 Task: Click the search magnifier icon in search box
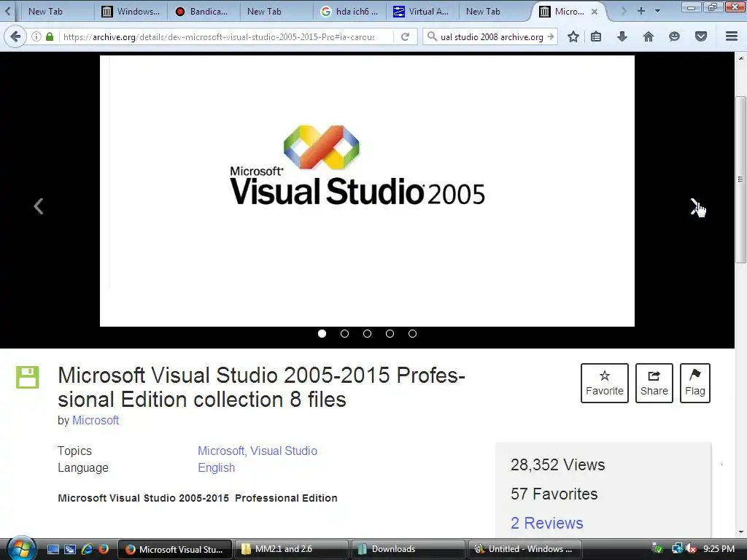point(432,36)
